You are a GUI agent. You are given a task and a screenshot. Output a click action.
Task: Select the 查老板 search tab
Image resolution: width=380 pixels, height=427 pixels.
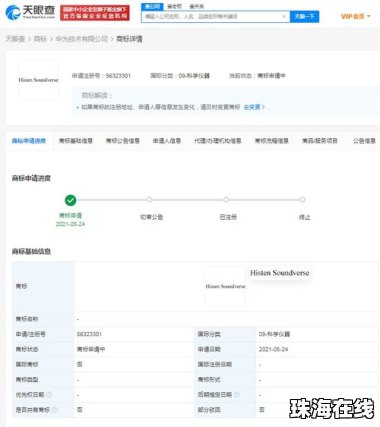[x=174, y=6]
